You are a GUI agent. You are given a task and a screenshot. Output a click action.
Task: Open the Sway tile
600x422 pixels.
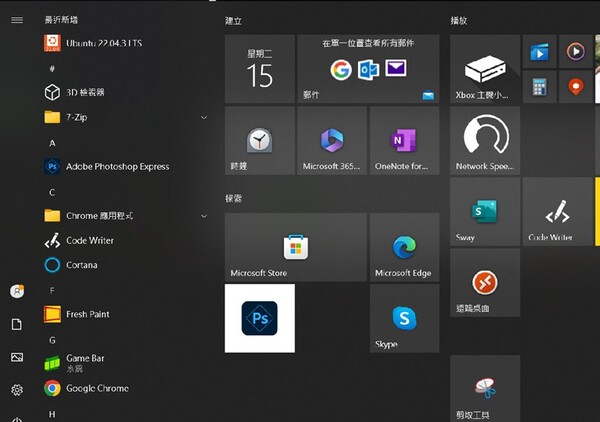(485, 212)
